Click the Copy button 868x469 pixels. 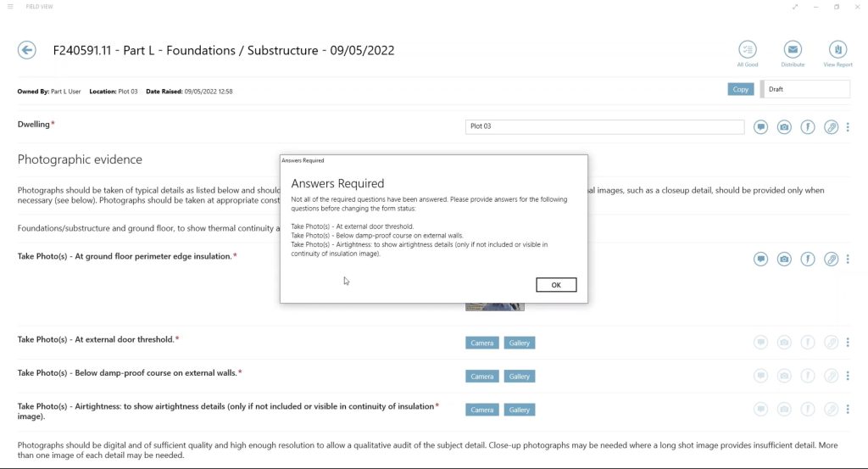[740, 89]
